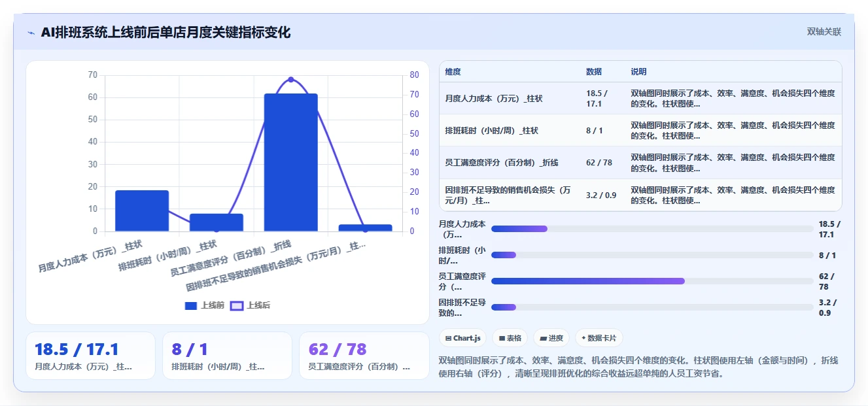Click the 双轴关联 label in header
The width and height of the screenshot is (868, 406).
(x=824, y=32)
